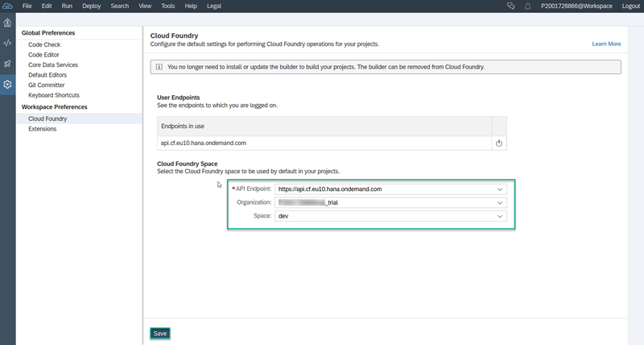644x345 pixels.
Task: Click the Space field showing dev
Action: pos(390,216)
